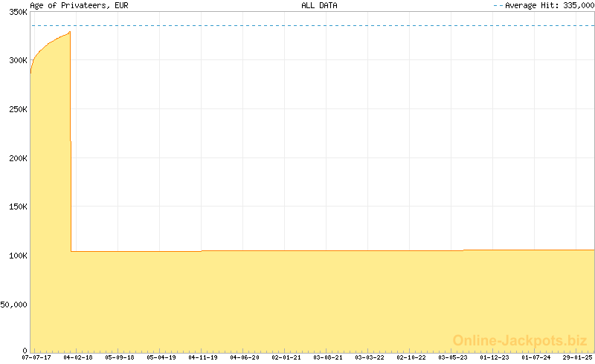Click the jackpot peak before the drop
Viewport: 595px width, 364px height.
[69, 32]
